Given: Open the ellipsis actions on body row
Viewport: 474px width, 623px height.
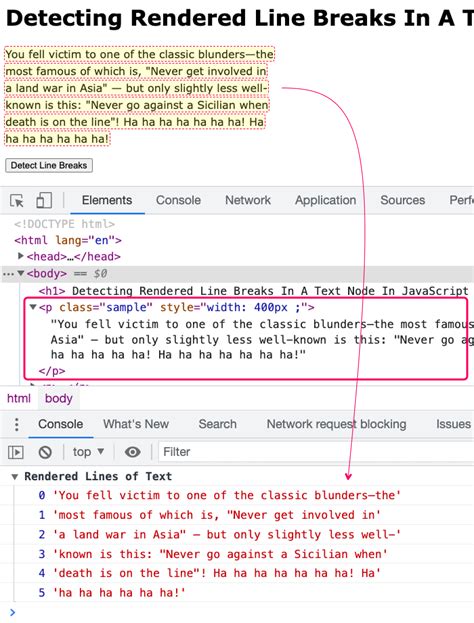Looking at the screenshot, I should (8, 274).
